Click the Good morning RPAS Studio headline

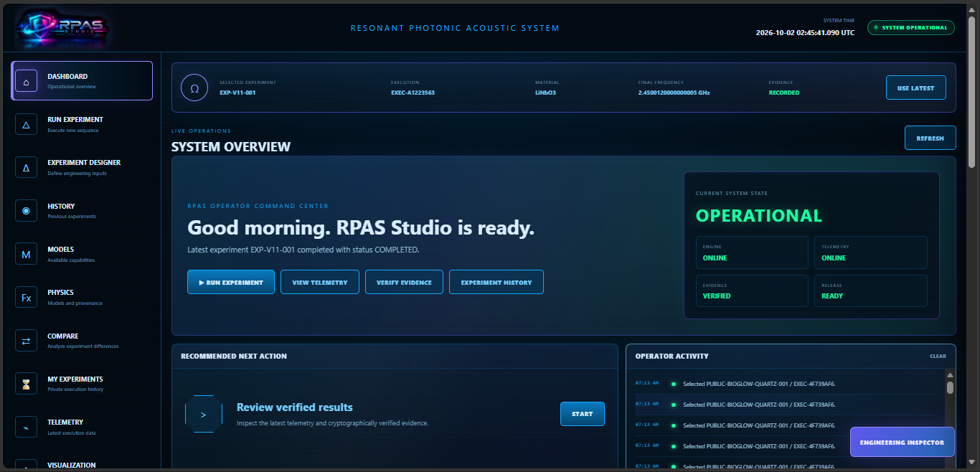(x=361, y=229)
